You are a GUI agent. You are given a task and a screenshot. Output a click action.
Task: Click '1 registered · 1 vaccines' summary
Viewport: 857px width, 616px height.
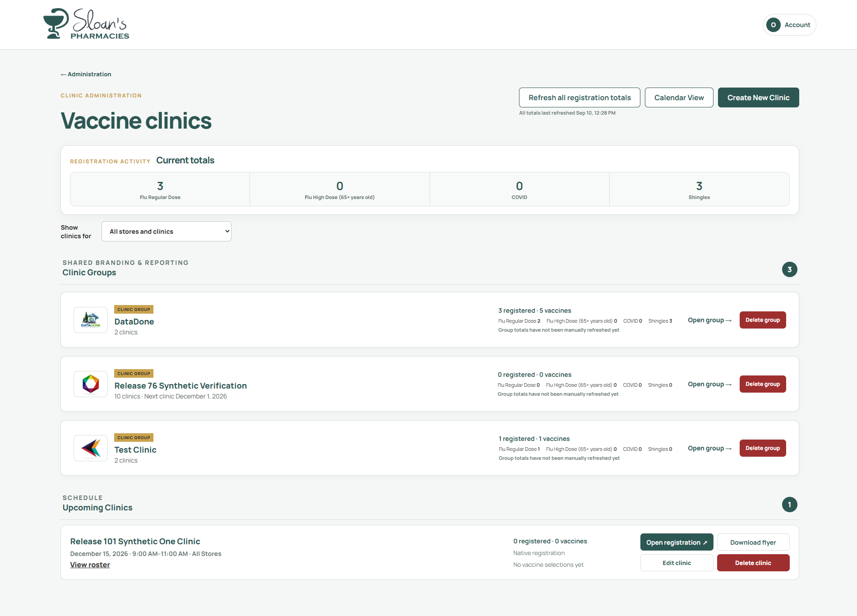pos(534,439)
